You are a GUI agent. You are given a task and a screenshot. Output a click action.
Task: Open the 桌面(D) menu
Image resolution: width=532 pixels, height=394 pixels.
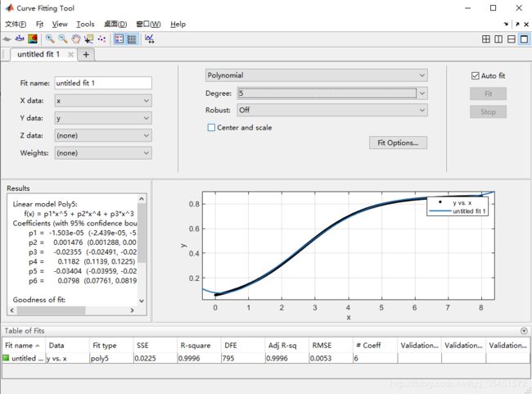115,24
